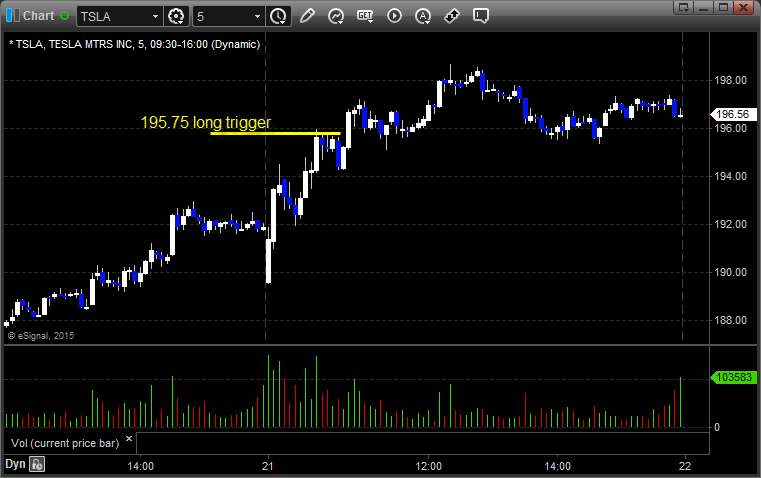Click the Chart window title text
Screen dimensions: 761x478
click(x=38, y=16)
